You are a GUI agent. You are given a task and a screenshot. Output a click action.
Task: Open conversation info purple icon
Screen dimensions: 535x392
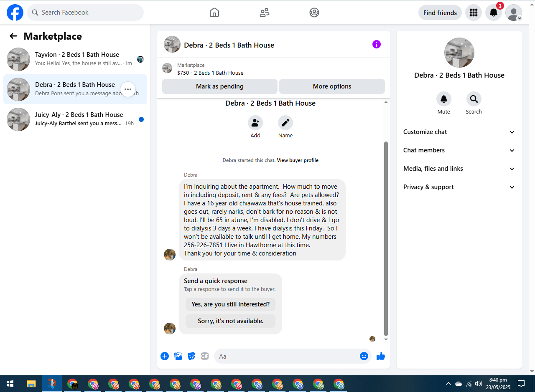377,44
